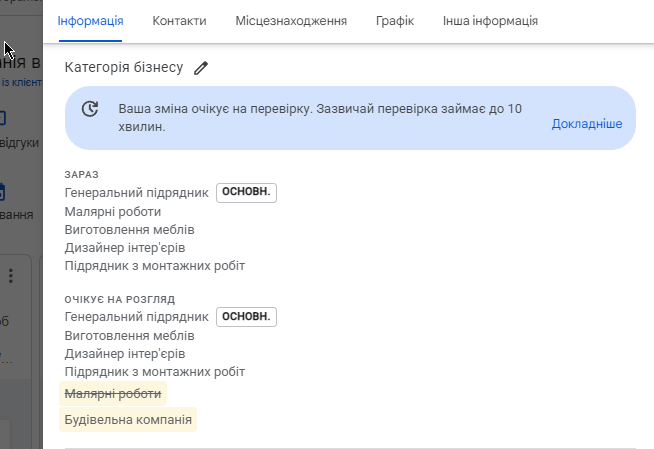Select Підрядник з монтажних робіт under ЗАРАЗ
The width and height of the screenshot is (654, 449).
click(x=155, y=266)
